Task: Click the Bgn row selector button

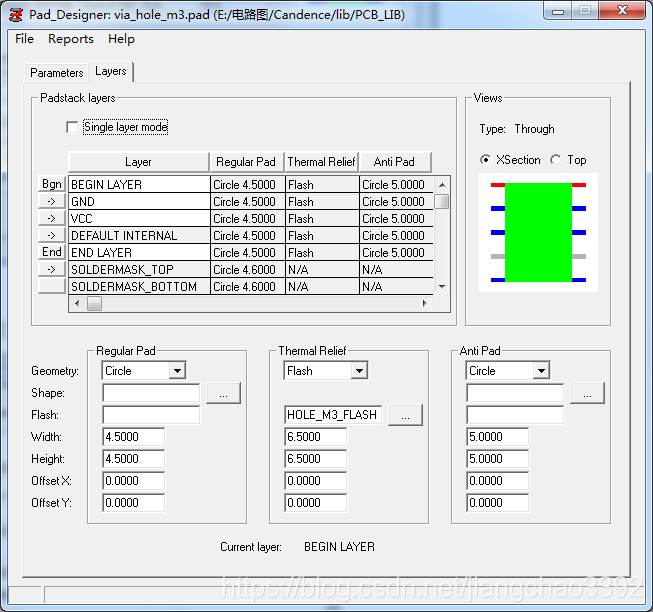Action: [x=52, y=184]
